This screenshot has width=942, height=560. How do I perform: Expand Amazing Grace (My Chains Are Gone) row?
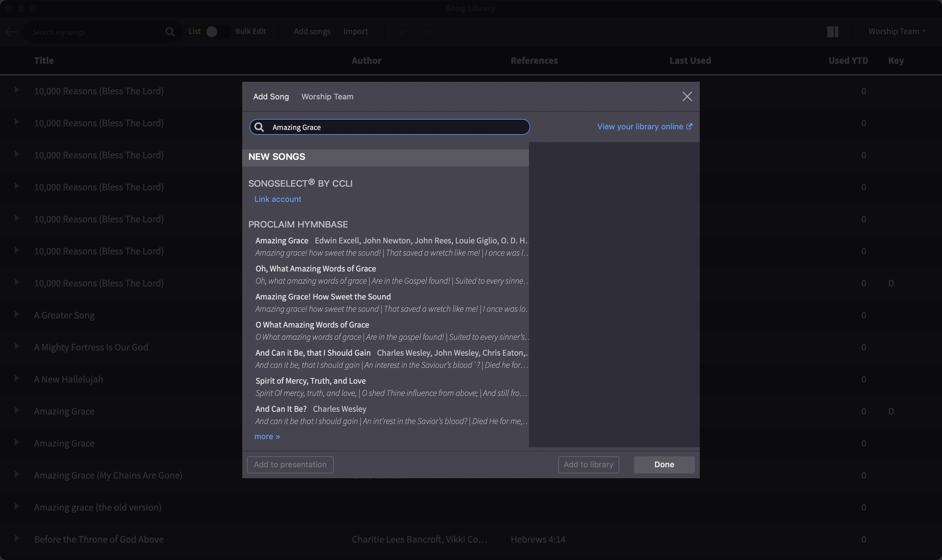[16, 474]
